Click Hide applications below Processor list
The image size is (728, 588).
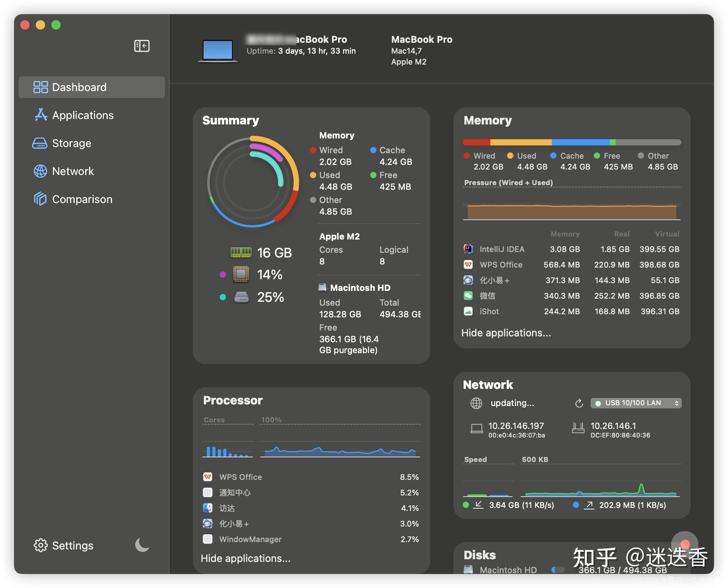pos(245,558)
